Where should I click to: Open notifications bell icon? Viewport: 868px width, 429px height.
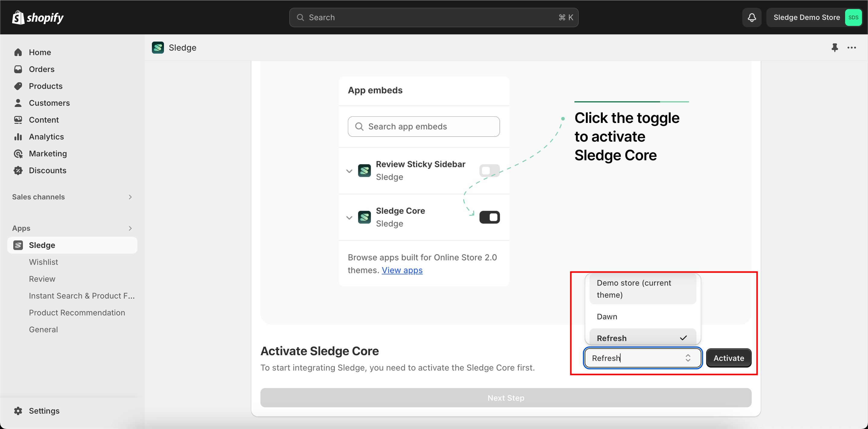pyautogui.click(x=751, y=17)
